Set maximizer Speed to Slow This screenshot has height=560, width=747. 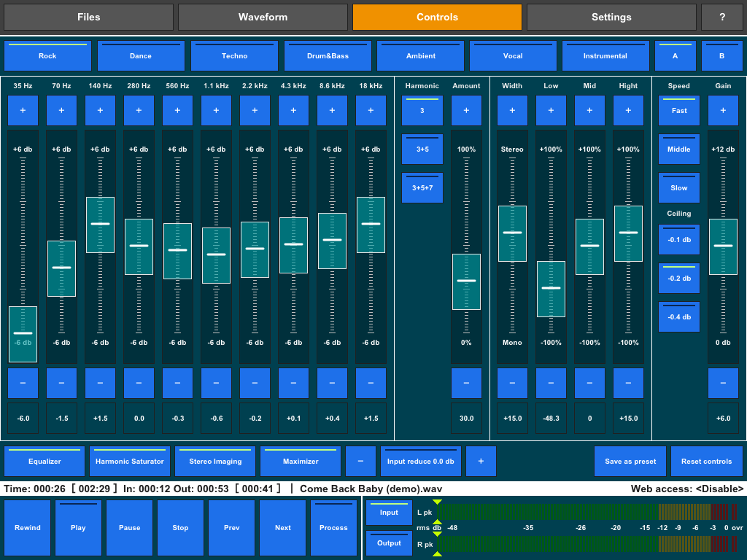[678, 187]
